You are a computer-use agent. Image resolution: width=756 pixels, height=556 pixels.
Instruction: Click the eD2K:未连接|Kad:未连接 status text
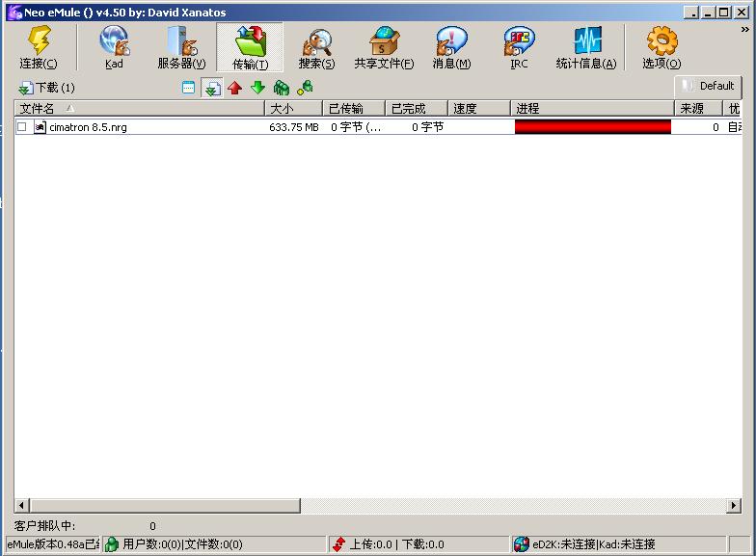[594, 544]
